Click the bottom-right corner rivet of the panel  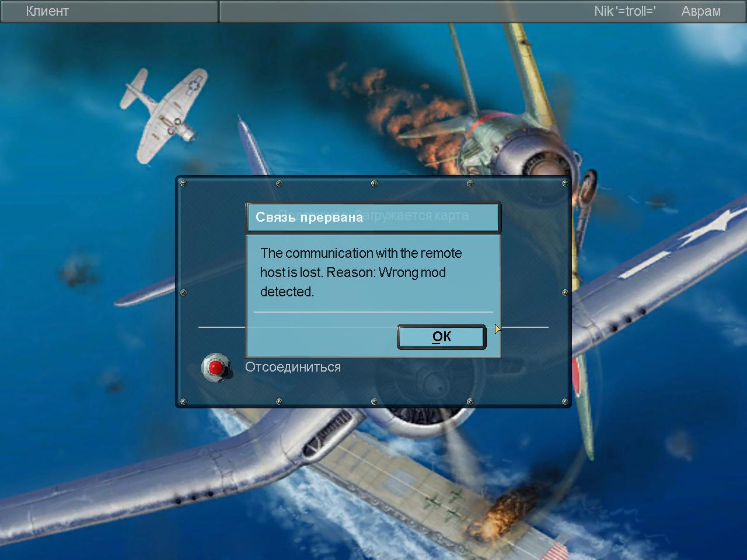coord(564,401)
